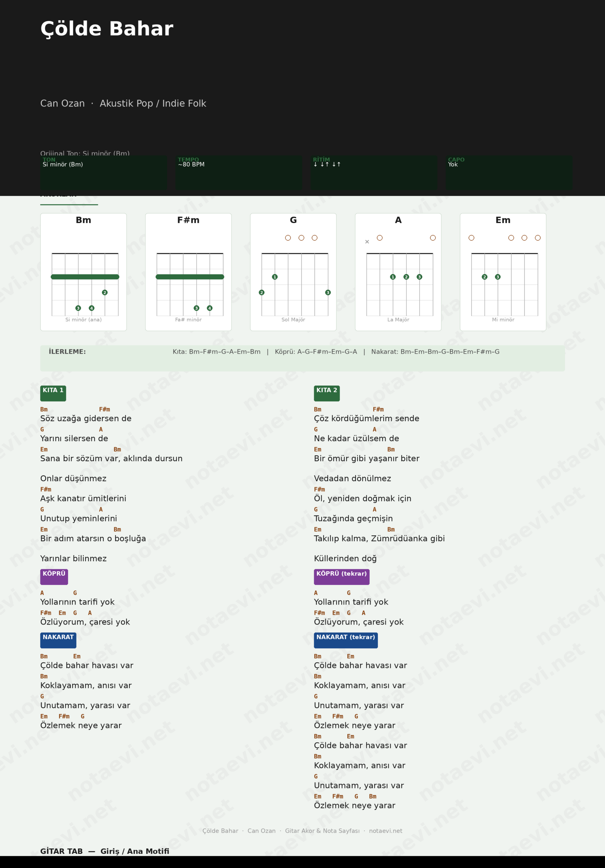Click the TON Si minör info card
The height and width of the screenshot is (868, 605).
click(103, 173)
